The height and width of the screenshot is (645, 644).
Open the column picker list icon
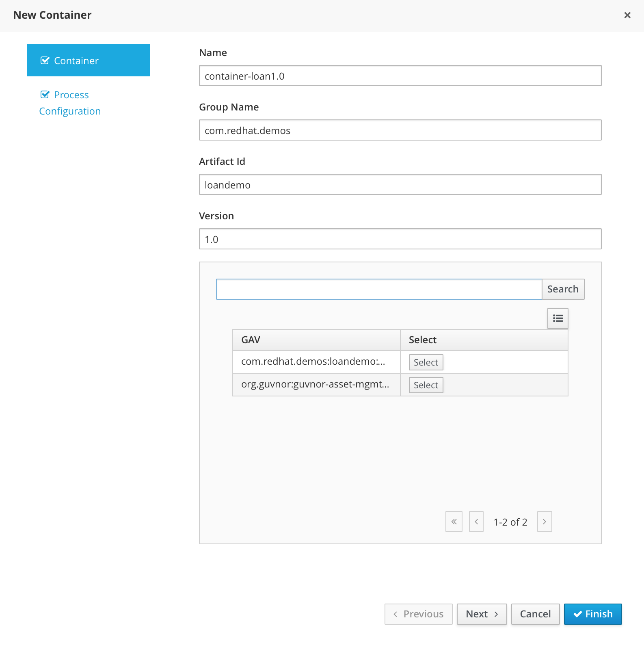[558, 318]
